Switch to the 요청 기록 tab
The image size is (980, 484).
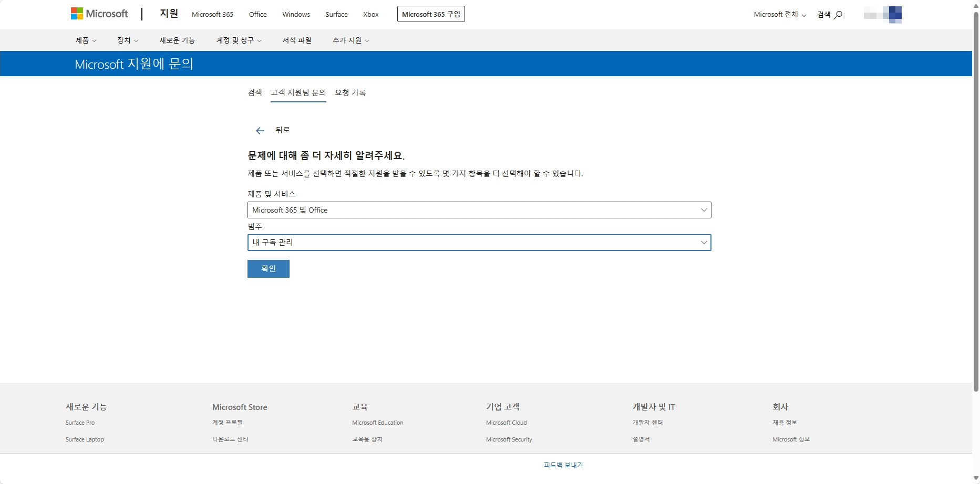pos(350,93)
